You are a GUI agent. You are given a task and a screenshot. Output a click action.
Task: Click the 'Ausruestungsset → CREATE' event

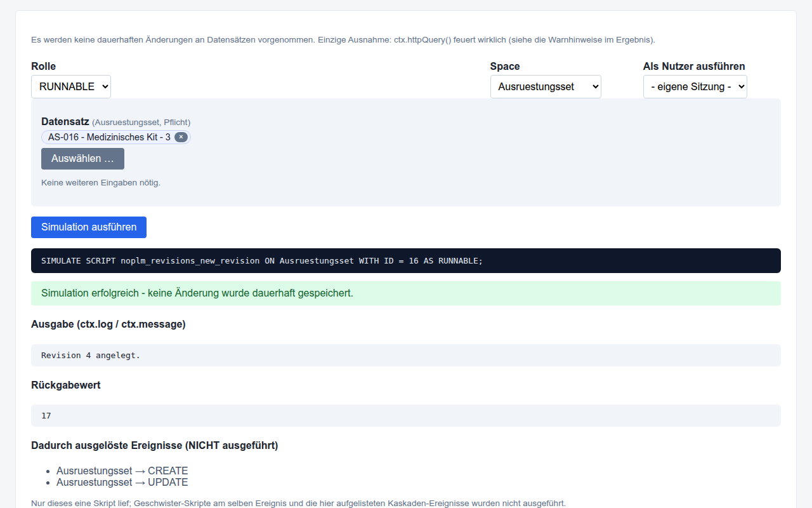(122, 471)
